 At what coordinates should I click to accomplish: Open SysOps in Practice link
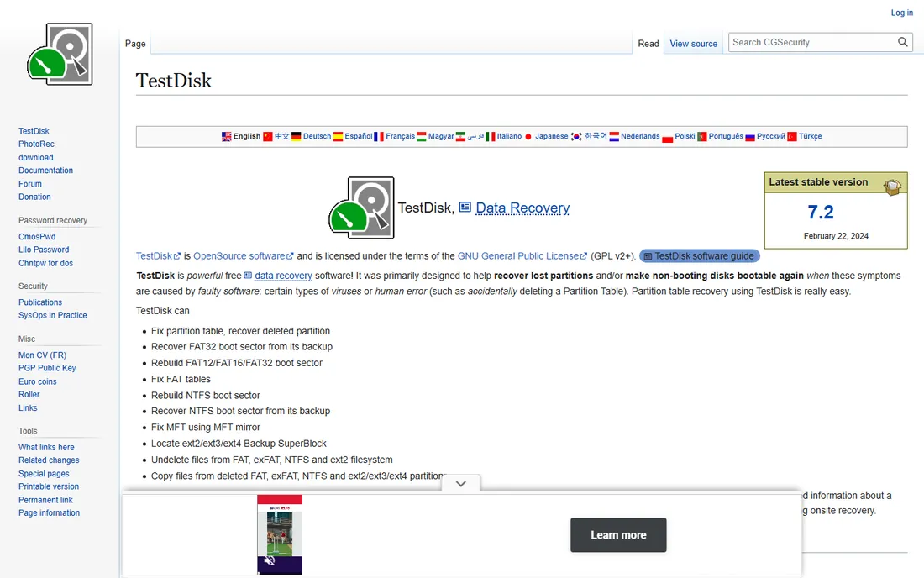point(52,315)
